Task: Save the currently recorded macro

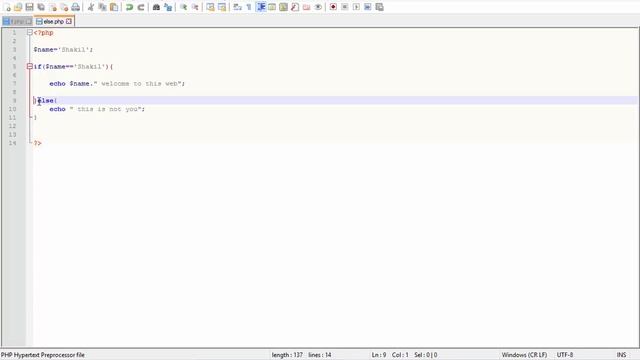Action: coord(379,7)
